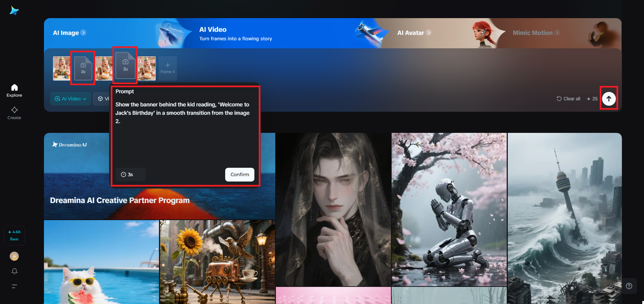Submit the video with the up-arrow button
Screen dimensions: 644x304
[609, 99]
